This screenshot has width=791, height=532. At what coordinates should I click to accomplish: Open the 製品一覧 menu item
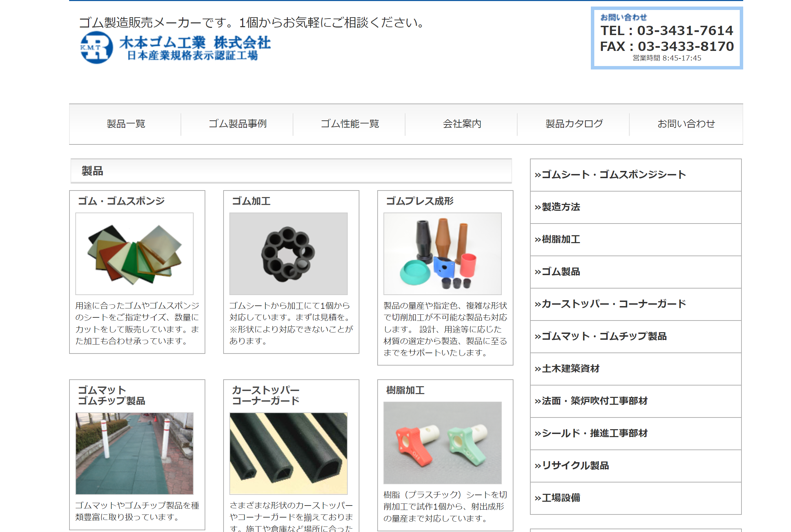coord(126,124)
